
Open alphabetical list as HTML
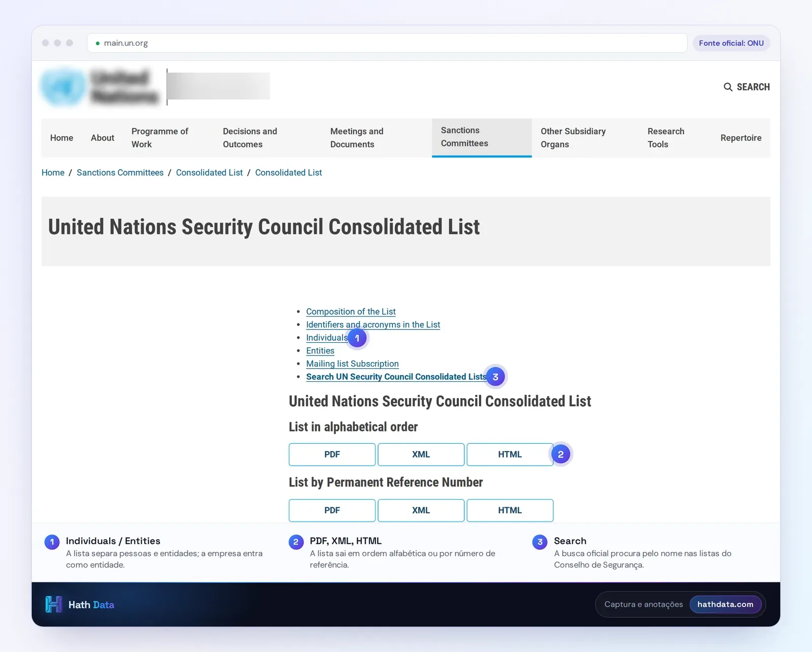(x=510, y=454)
